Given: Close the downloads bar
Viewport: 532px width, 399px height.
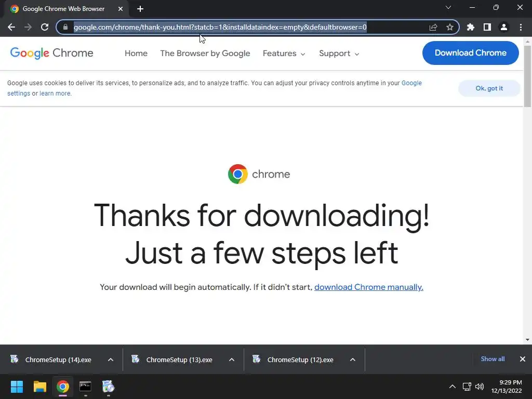Looking at the screenshot, I should [523, 359].
